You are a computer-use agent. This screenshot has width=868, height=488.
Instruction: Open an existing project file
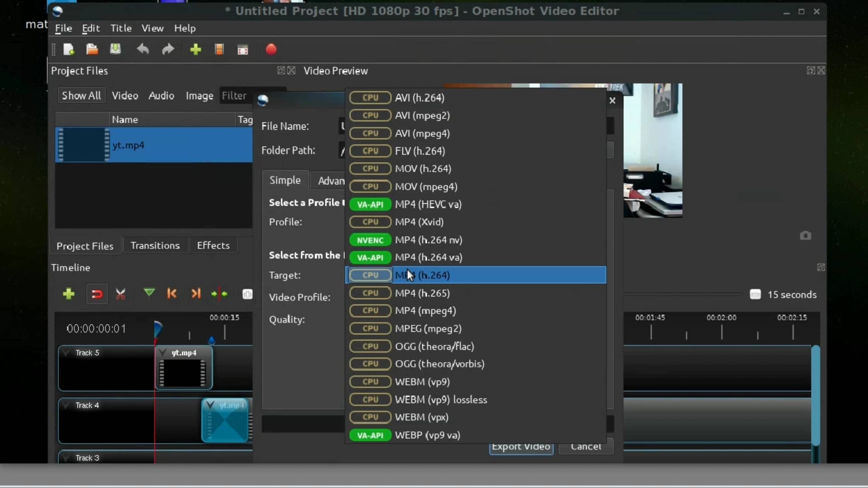pos(92,50)
